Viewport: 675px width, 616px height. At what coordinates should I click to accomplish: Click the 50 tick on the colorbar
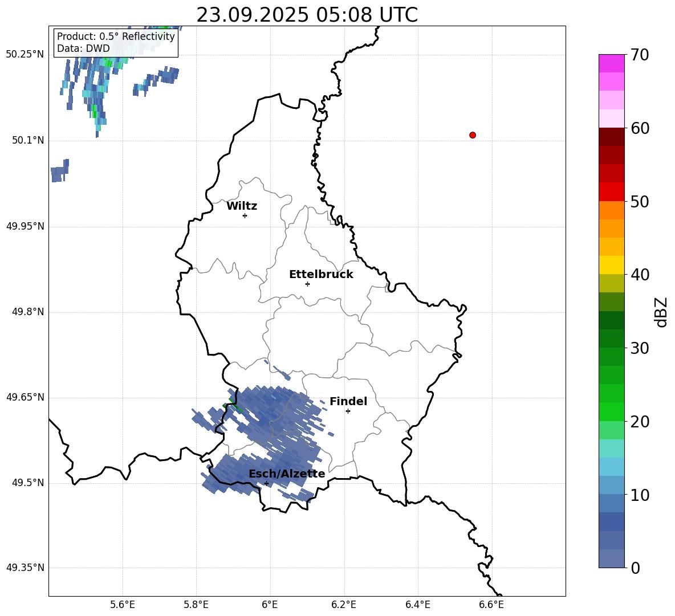(639, 201)
